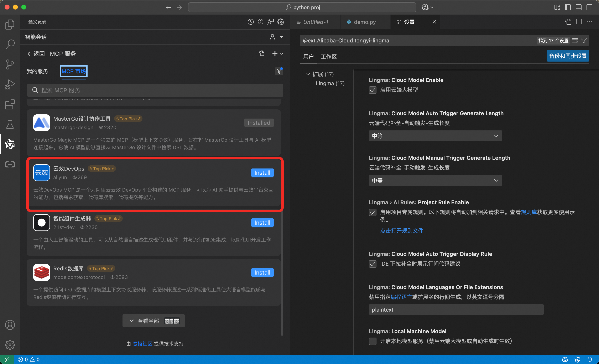
Task: Open the Auto Trigger Generate Length dropdown
Action: (435, 136)
